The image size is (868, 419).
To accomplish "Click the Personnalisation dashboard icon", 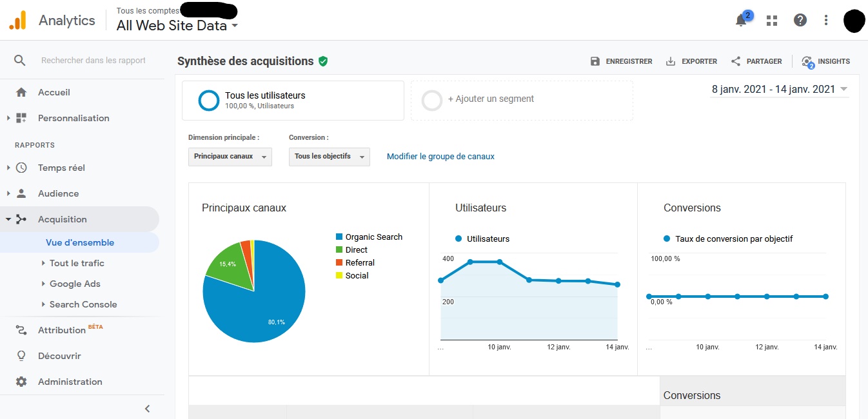I will tap(21, 118).
